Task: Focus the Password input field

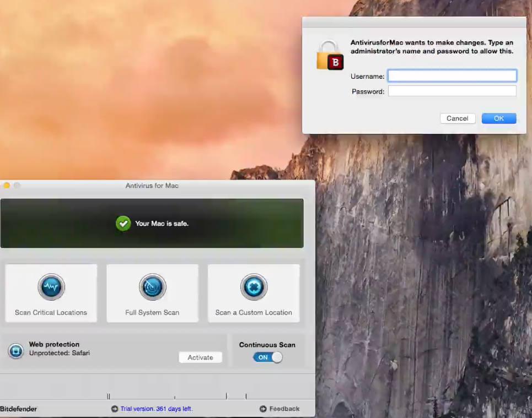Action: click(452, 91)
